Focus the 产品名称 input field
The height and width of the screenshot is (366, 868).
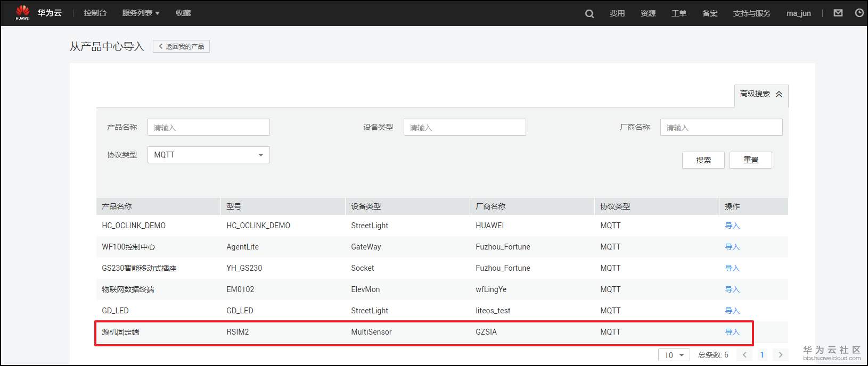[x=209, y=127]
